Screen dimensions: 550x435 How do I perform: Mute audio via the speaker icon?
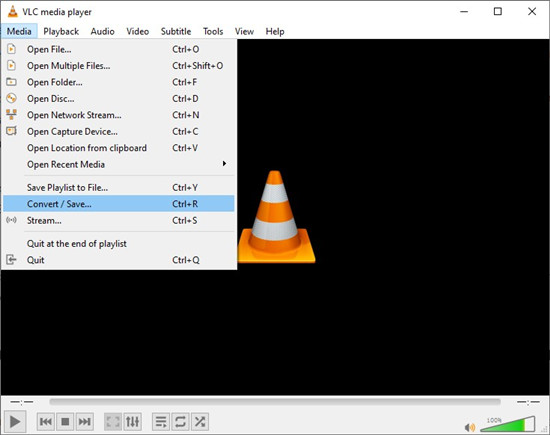(x=470, y=427)
